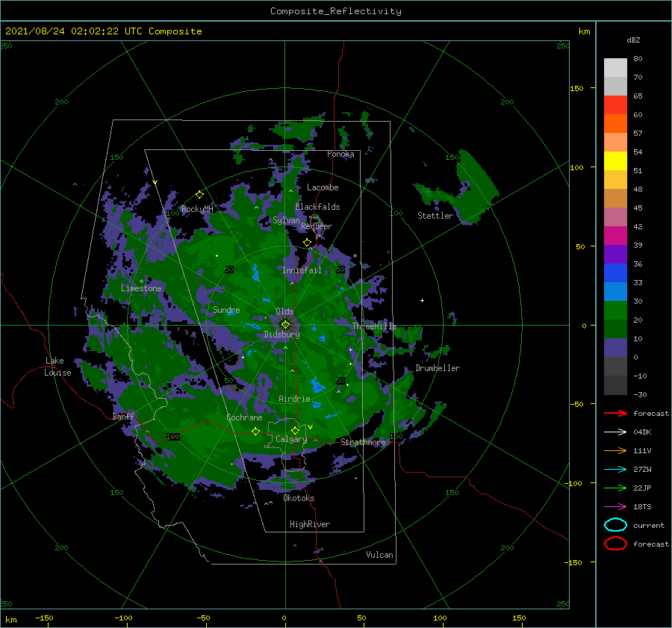Click the red forecast arrow in legend

click(x=615, y=413)
